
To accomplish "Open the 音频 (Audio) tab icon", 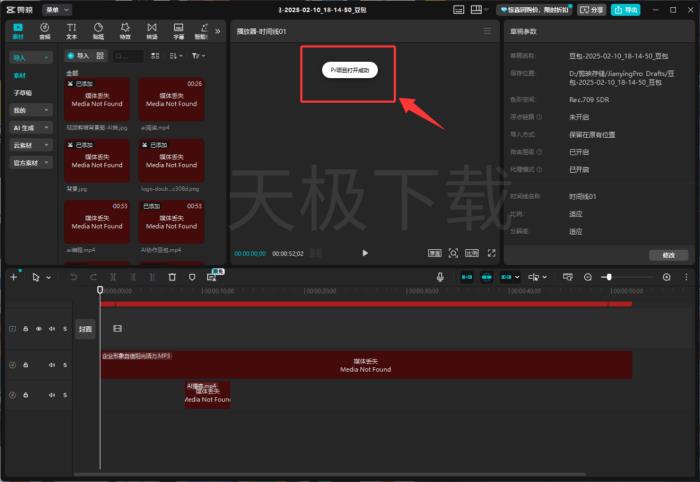I will click(x=45, y=31).
